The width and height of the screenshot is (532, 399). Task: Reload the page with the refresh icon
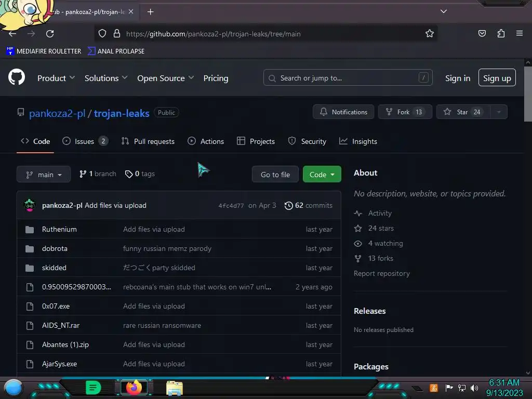point(50,34)
